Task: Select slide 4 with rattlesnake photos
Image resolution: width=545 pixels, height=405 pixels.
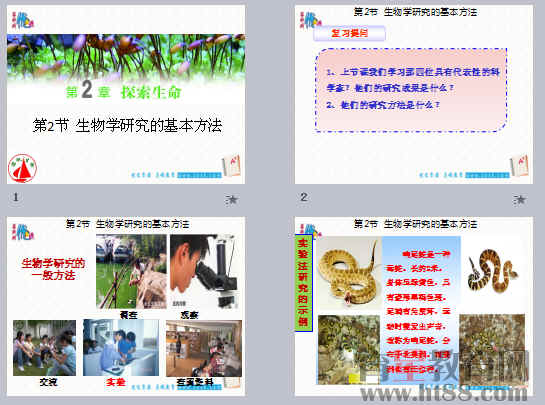Action: pyautogui.click(x=414, y=306)
